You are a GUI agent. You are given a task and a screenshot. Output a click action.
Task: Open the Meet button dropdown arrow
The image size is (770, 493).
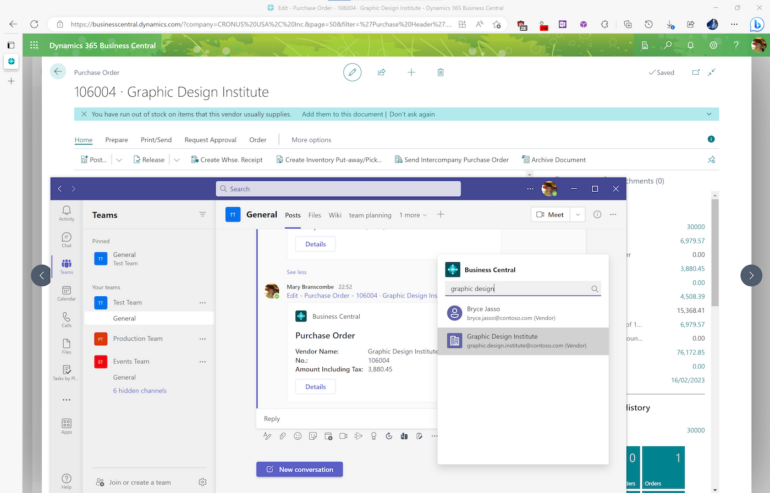pos(576,214)
